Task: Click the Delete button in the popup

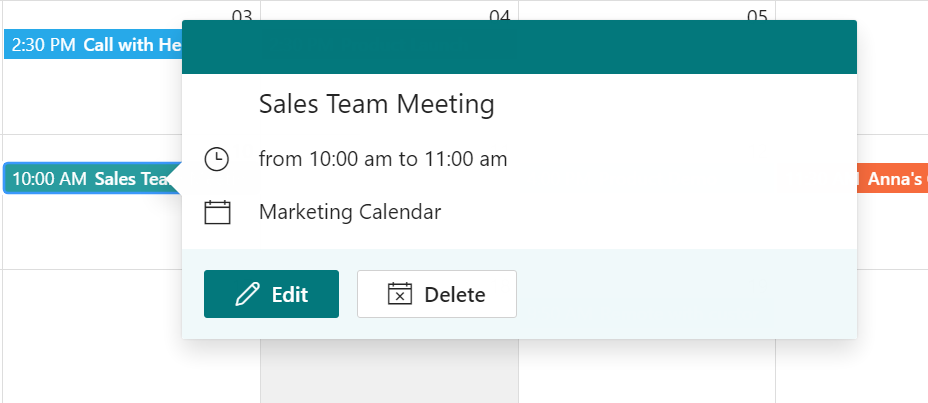Action: 437,294
